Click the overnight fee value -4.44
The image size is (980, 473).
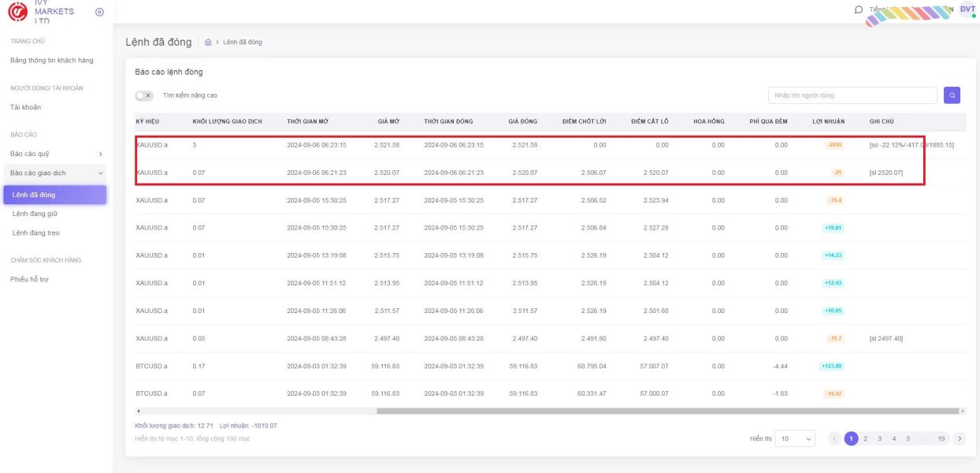[779, 366]
